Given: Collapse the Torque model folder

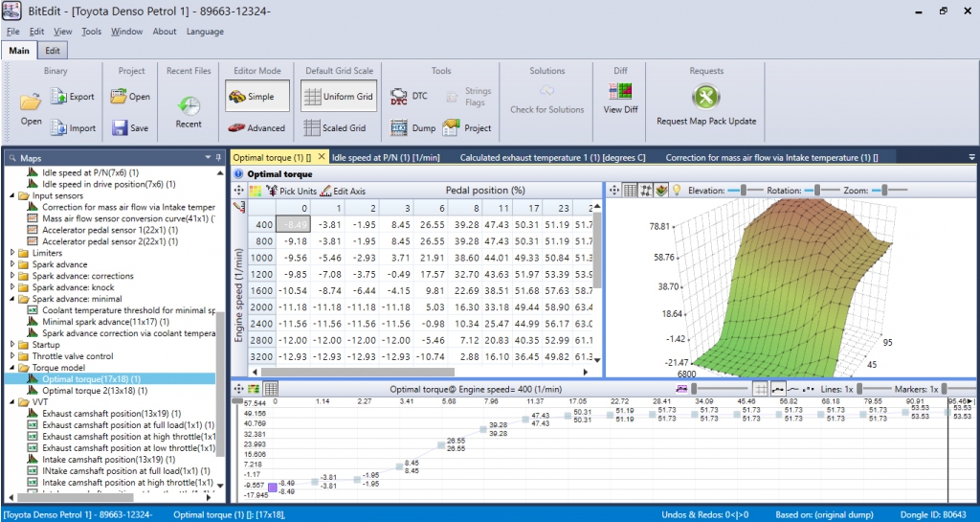Looking at the screenshot, I should (13, 368).
